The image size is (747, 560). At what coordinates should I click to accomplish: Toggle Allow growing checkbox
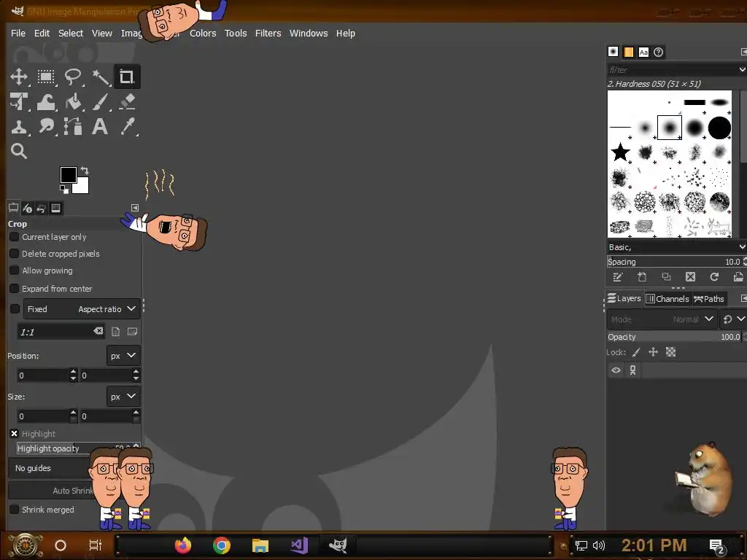[15, 271]
